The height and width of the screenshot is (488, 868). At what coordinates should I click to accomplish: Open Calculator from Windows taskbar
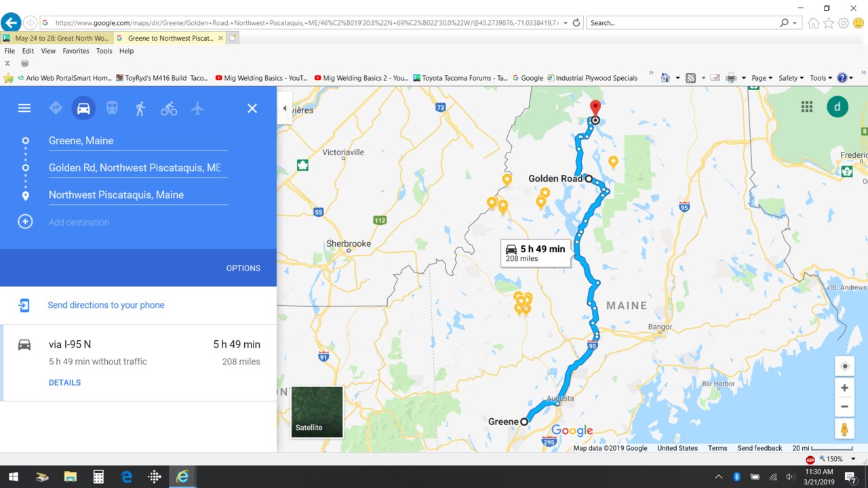pos(98,476)
